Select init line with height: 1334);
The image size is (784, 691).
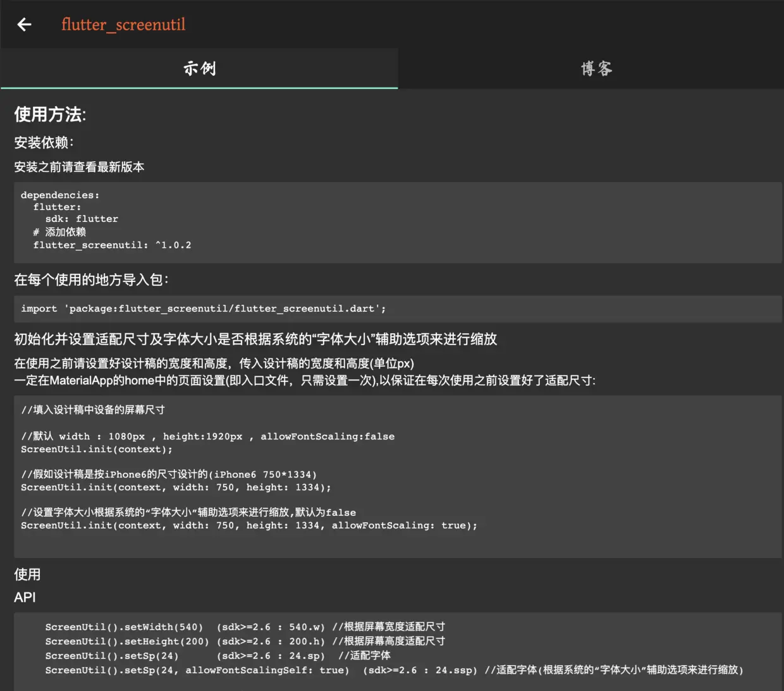click(176, 487)
